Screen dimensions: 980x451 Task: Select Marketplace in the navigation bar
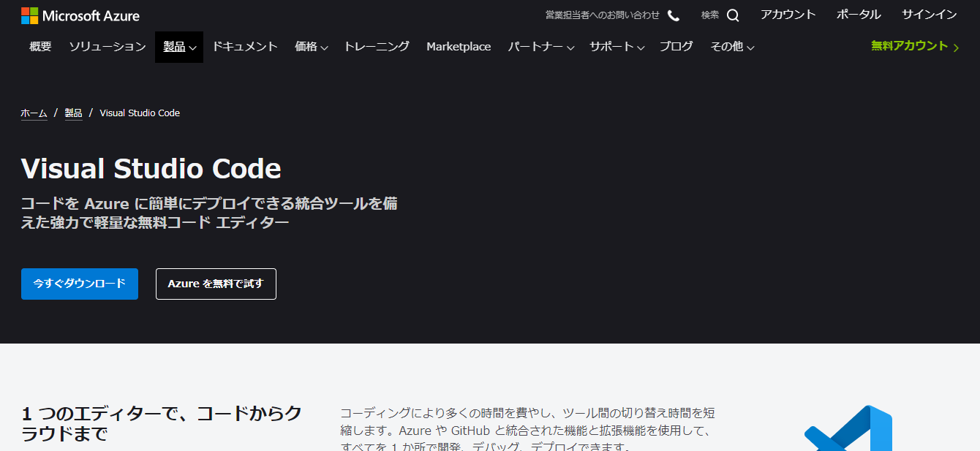[459, 47]
